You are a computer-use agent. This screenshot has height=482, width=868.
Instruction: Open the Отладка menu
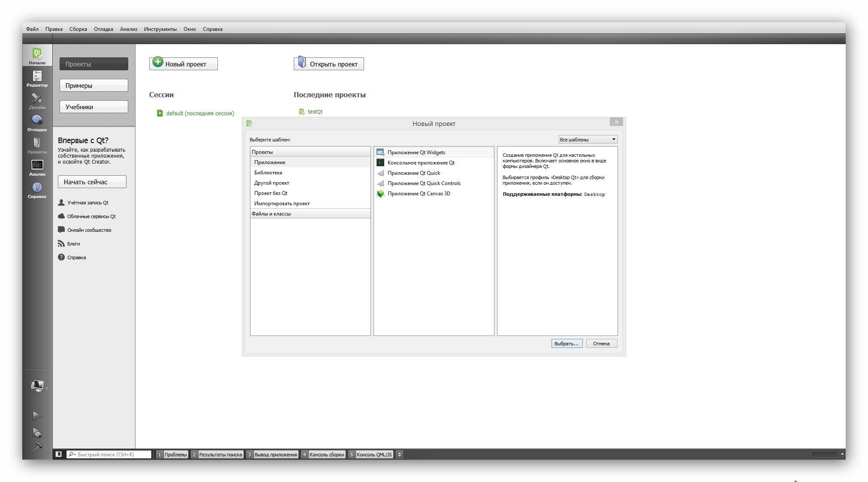[103, 29]
